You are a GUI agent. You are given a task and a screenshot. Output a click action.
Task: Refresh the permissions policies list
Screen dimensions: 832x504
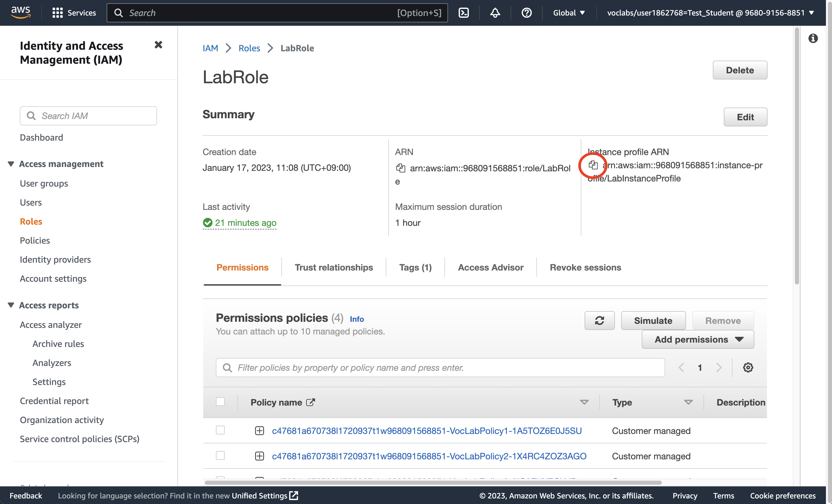coord(599,321)
